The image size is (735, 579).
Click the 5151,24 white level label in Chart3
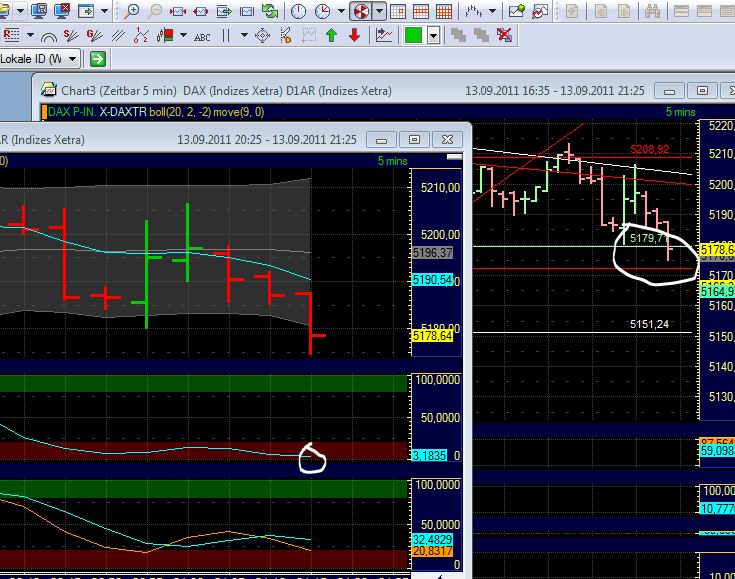click(x=650, y=324)
